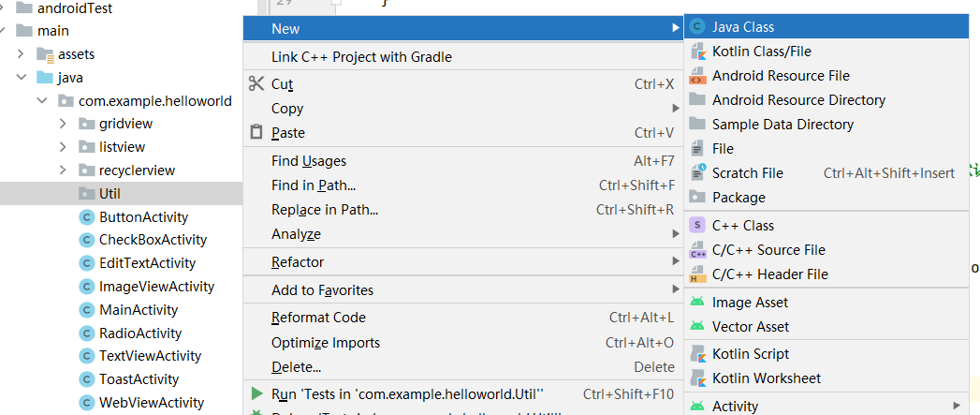Open the Activity submenu arrow
Image resolution: width=980 pixels, height=415 pixels.
click(956, 406)
